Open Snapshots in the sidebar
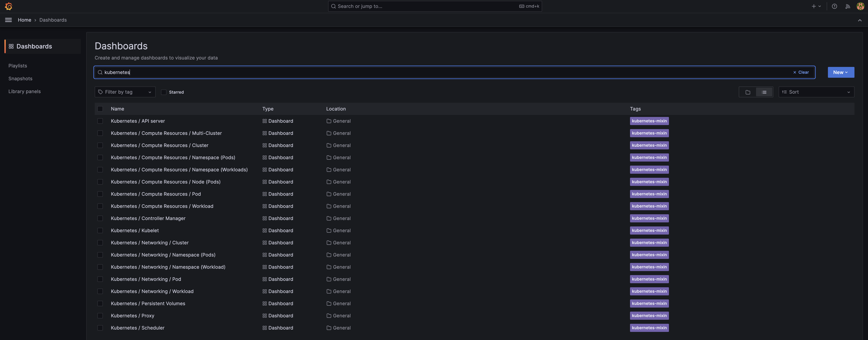Viewport: 868px width, 340px height. pos(20,79)
